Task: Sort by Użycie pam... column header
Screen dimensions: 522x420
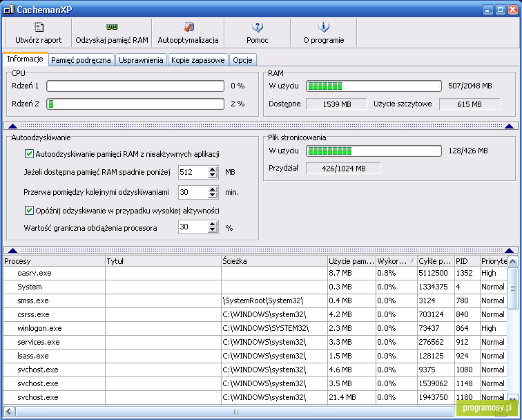Action: 352,261
